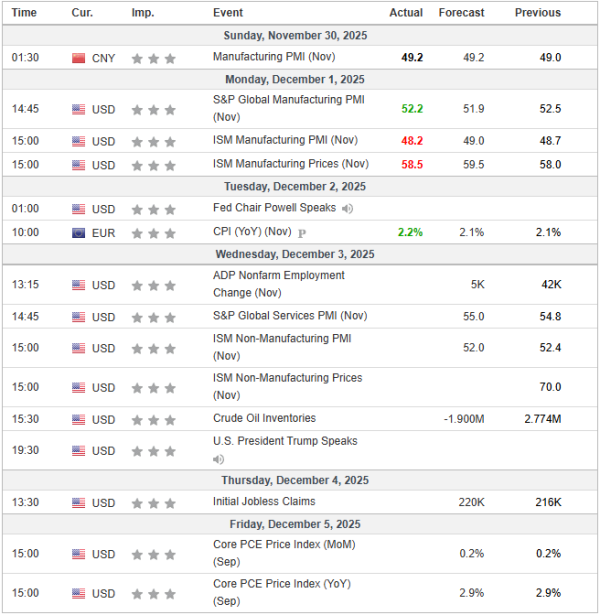Open the Initial Jobless Claims event link
Viewport: 600px width, 615px height.
(264, 502)
